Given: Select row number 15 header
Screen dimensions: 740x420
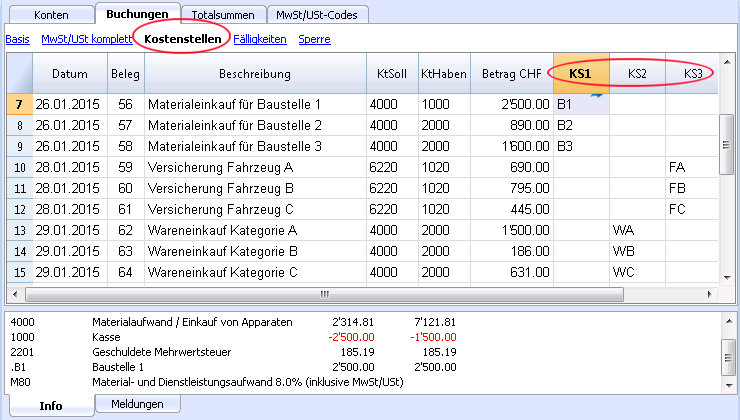Looking at the screenshot, I should coord(19,272).
